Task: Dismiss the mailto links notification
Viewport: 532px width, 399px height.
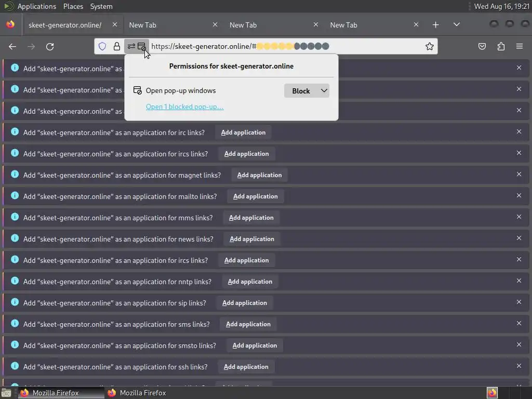Action: click(519, 195)
